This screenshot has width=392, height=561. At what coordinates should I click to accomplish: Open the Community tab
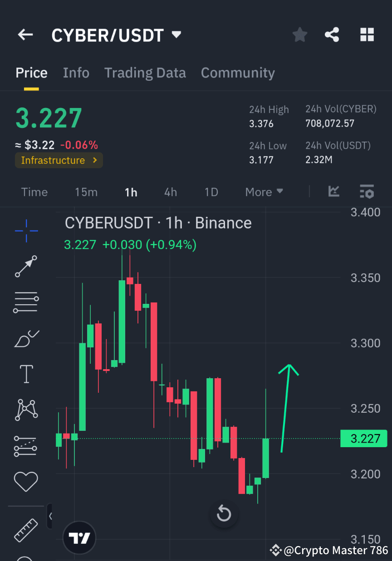[x=238, y=73]
